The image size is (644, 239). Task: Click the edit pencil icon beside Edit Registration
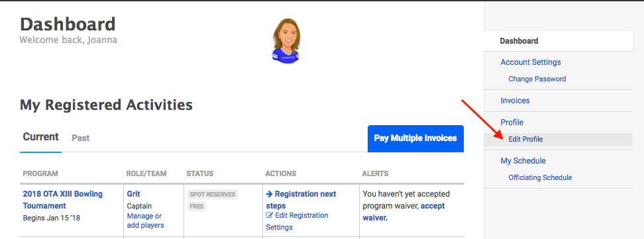coord(270,215)
